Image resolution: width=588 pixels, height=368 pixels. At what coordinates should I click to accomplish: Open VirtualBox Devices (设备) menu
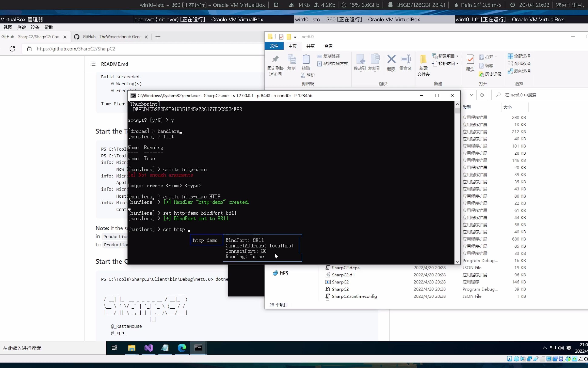pos(35,27)
